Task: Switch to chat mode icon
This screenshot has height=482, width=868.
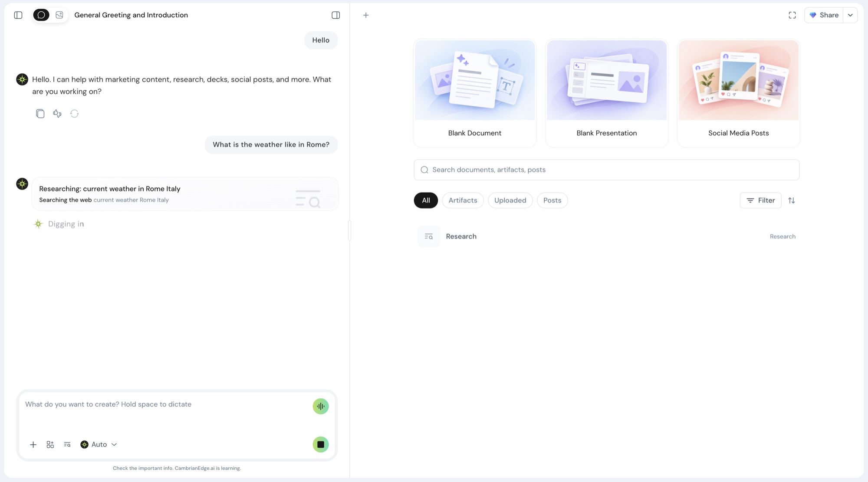Action: tap(41, 15)
